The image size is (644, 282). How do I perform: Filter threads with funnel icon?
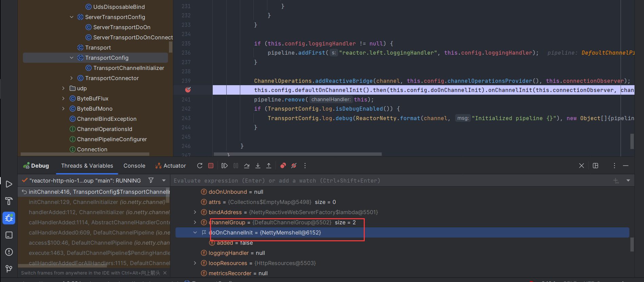tap(151, 180)
